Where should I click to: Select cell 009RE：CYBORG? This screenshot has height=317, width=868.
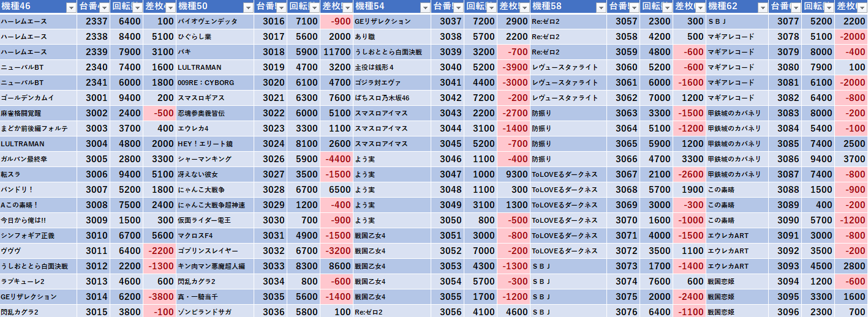pyautogui.click(x=216, y=83)
